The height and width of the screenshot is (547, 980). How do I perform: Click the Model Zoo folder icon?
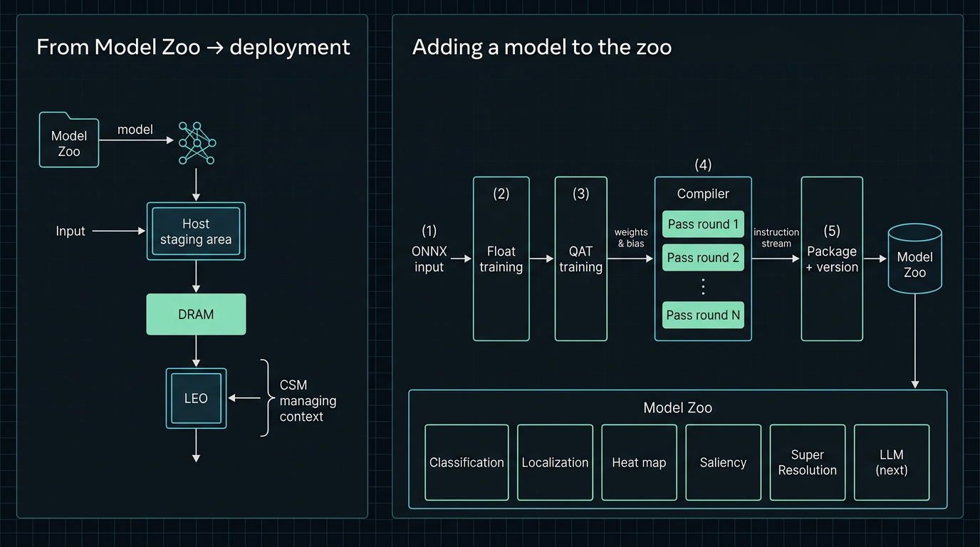tap(68, 140)
